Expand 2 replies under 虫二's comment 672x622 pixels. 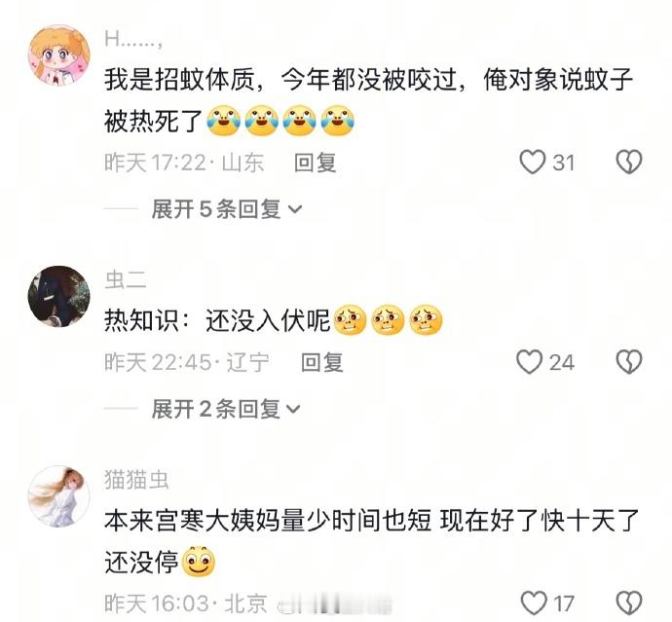[226, 409]
